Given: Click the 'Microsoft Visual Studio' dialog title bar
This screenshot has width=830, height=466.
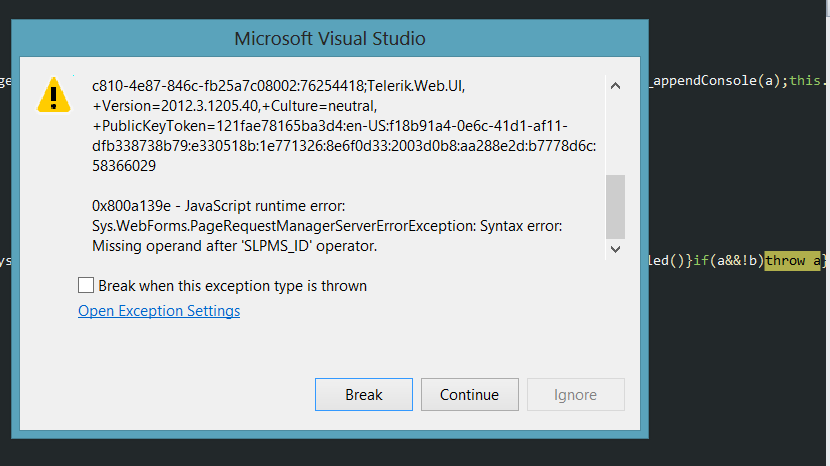Looking at the screenshot, I should (x=330, y=39).
